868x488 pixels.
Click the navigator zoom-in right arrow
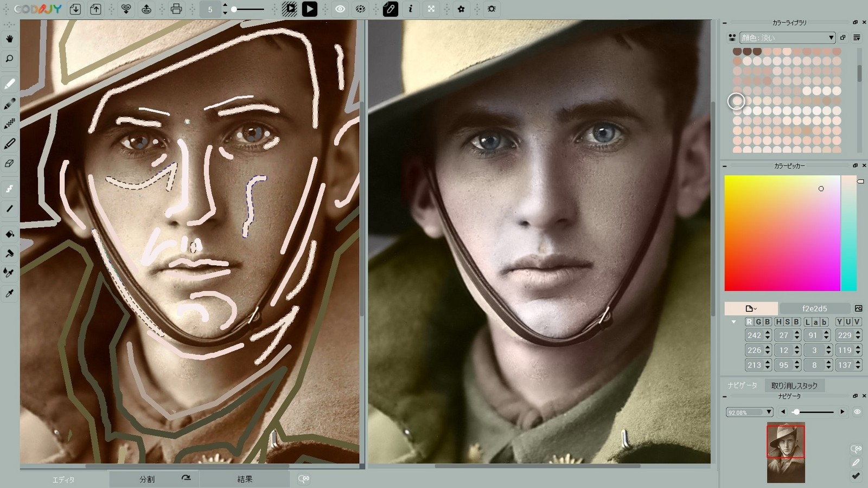tap(843, 412)
